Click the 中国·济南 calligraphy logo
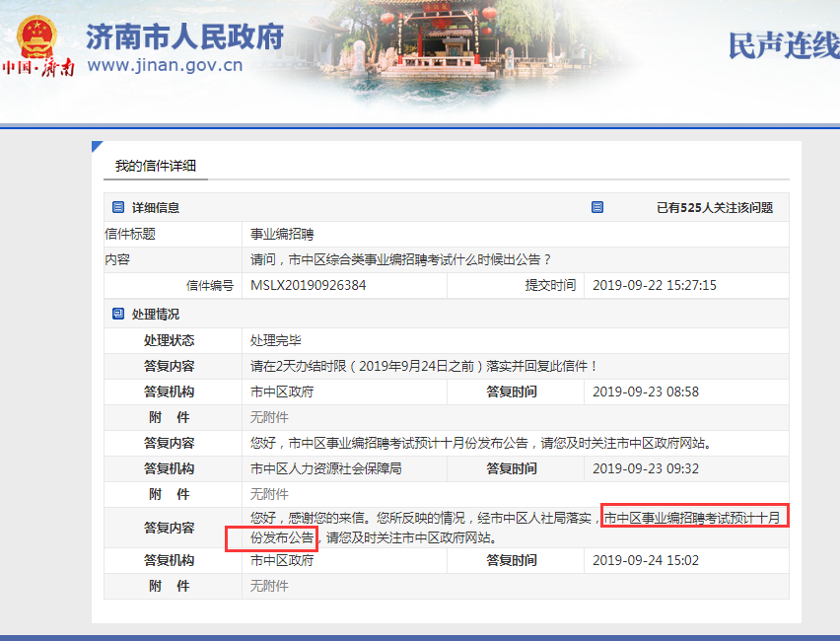This screenshot has width=840, height=641. (x=37, y=67)
